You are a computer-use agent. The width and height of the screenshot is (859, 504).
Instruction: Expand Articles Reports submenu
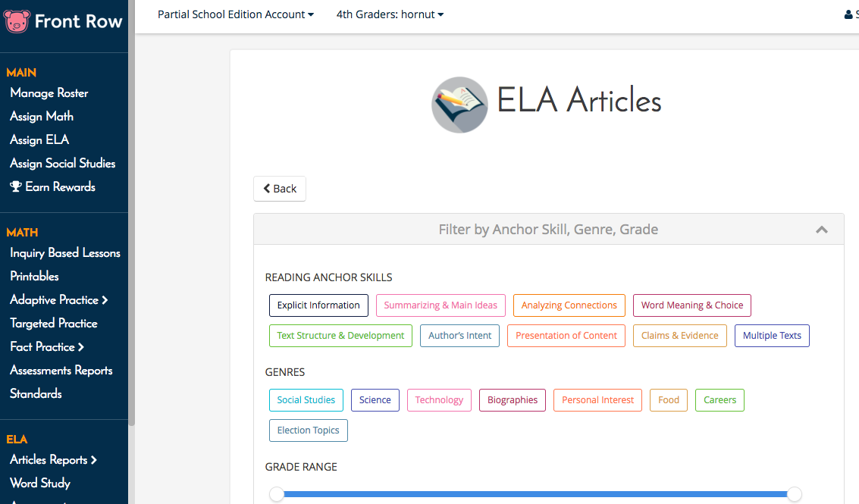tap(53, 459)
